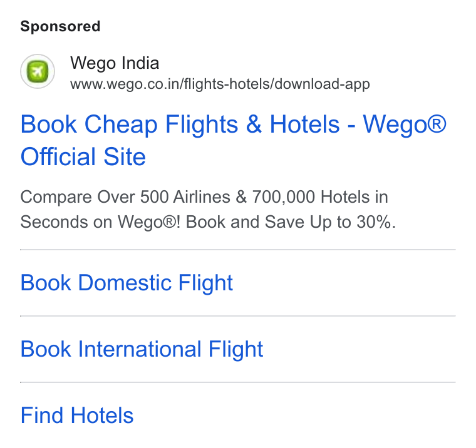The image size is (476, 448).
Task: Click the 'flights-hotels' segment of the URL
Action: (227, 84)
